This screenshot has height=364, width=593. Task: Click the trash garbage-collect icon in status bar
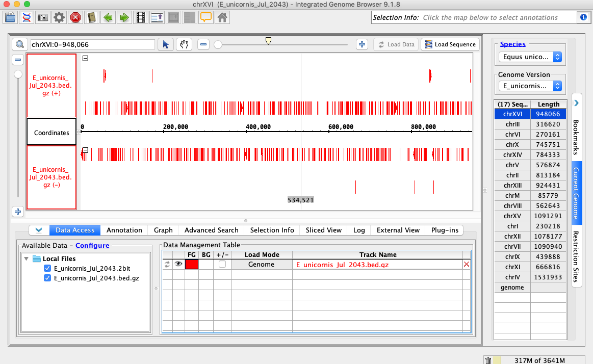[x=488, y=360]
